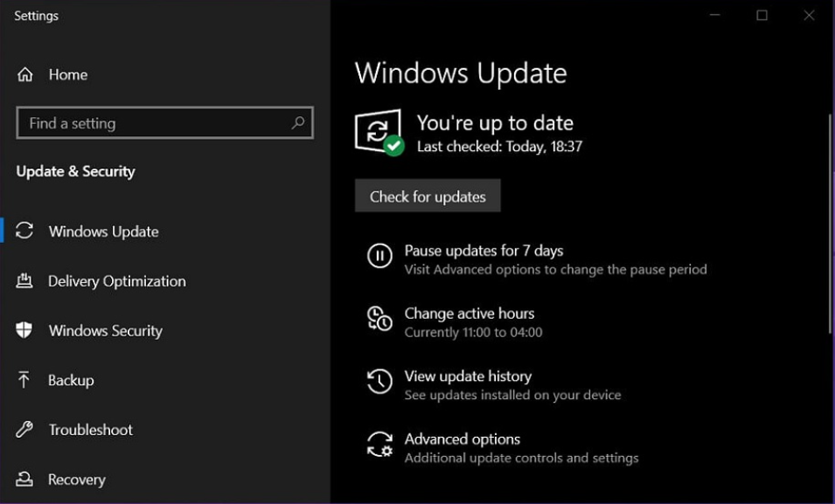Click 'Visit Advanced options to change the pause period'

tap(555, 269)
